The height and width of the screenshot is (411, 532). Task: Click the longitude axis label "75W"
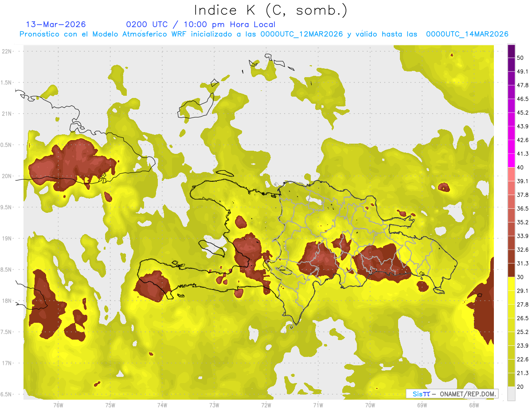coord(110,405)
